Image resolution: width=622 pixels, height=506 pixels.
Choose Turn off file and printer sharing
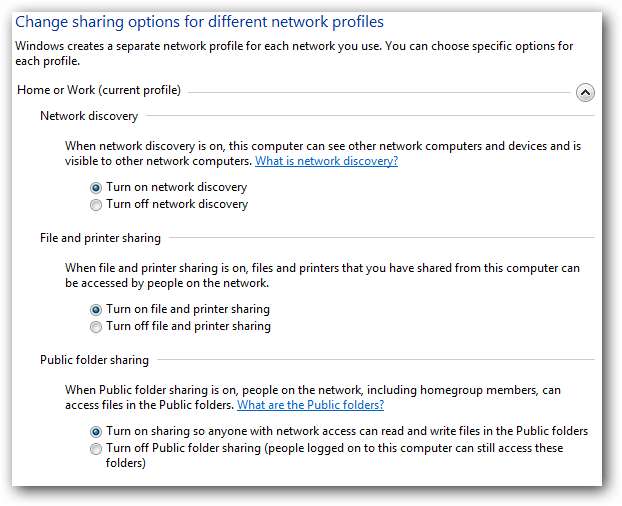(x=96, y=327)
